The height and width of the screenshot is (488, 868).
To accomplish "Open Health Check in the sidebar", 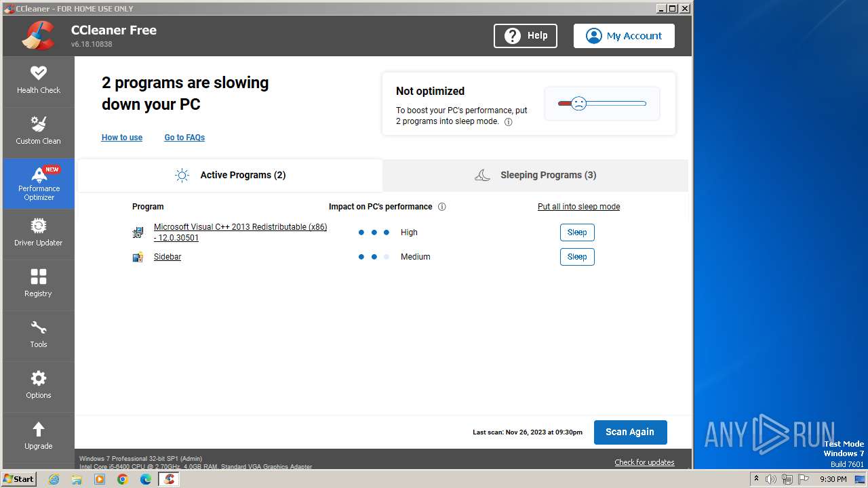I will [x=39, y=81].
